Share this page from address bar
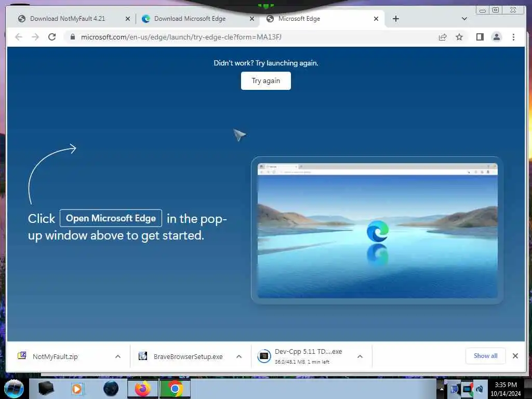 coord(443,37)
